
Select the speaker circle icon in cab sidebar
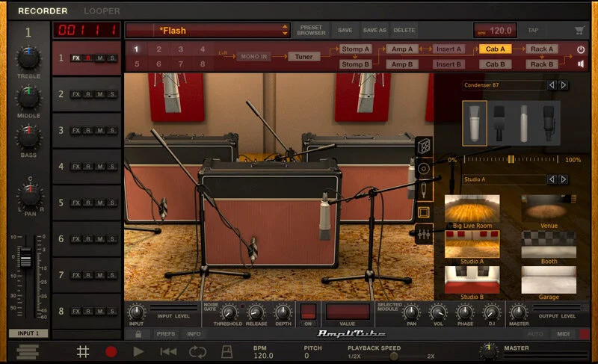424,168
